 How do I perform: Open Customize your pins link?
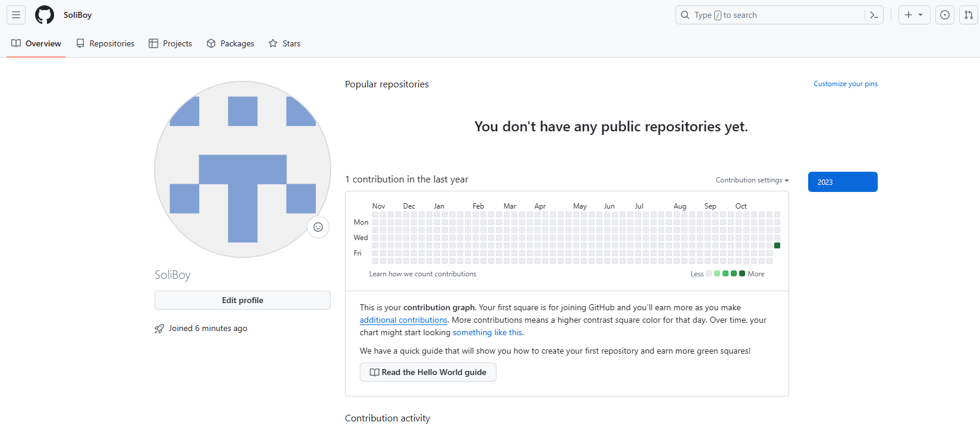(846, 84)
